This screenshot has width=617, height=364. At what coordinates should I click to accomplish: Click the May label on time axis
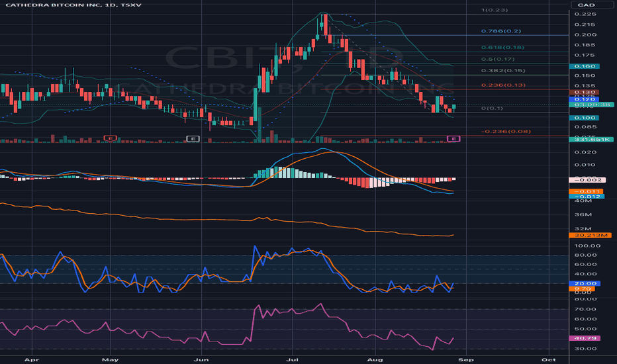(x=110, y=359)
